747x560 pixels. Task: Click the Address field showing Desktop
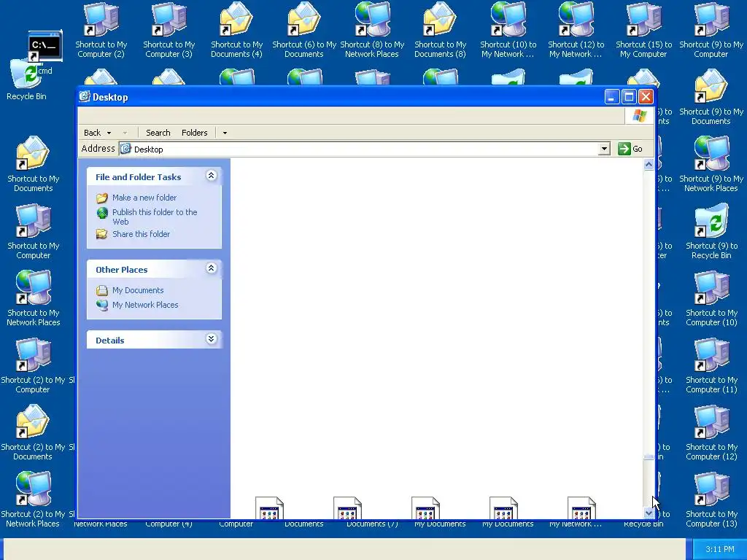pyautogui.click(x=359, y=149)
